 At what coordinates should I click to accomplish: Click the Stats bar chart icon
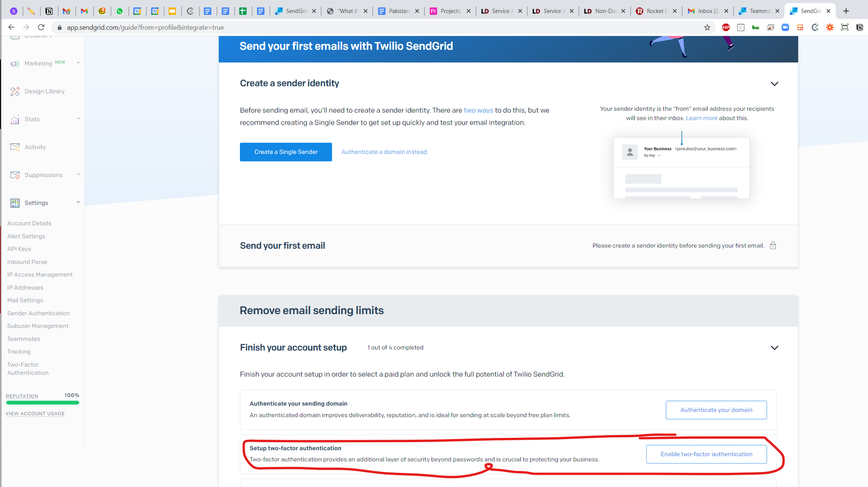click(15, 119)
